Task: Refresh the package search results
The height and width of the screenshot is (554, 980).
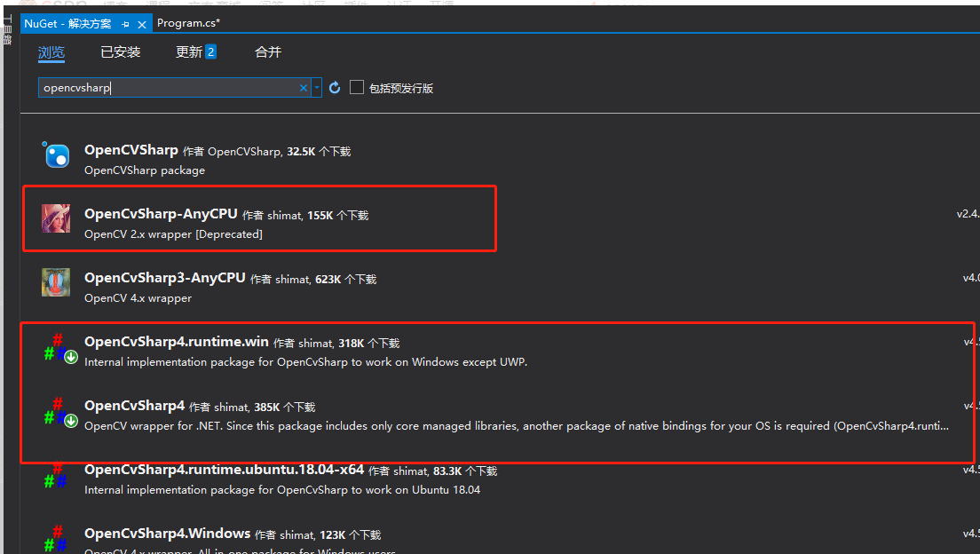Action: (335, 88)
